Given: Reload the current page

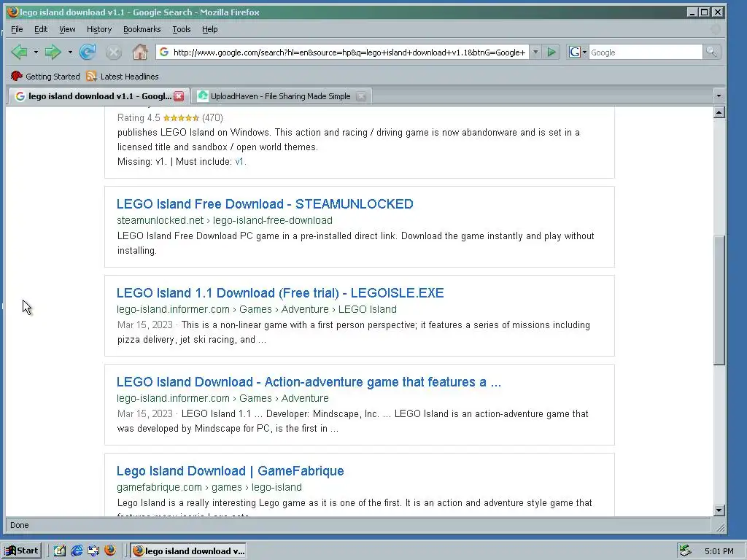Looking at the screenshot, I should (x=88, y=52).
